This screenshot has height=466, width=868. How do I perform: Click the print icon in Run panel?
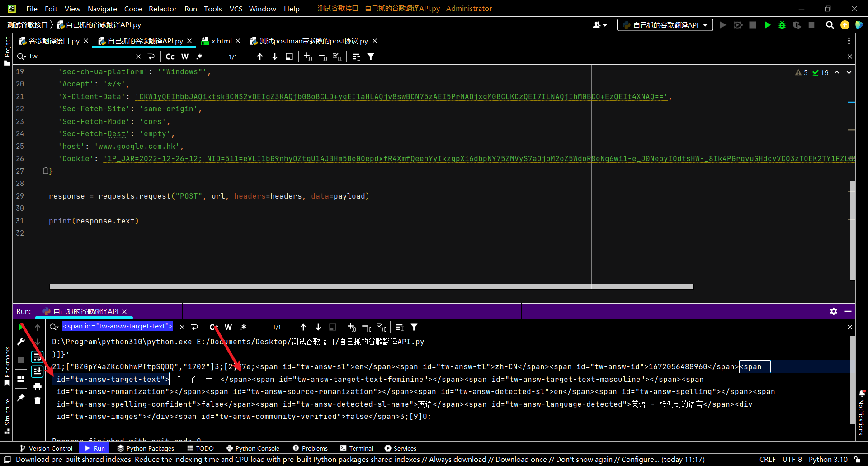coord(38,386)
